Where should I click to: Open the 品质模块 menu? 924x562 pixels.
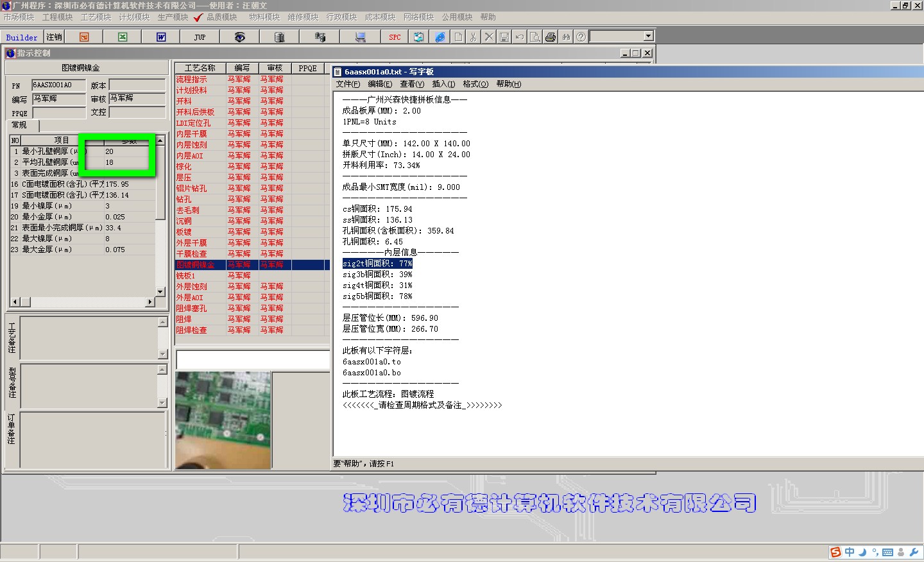pyautogui.click(x=221, y=17)
